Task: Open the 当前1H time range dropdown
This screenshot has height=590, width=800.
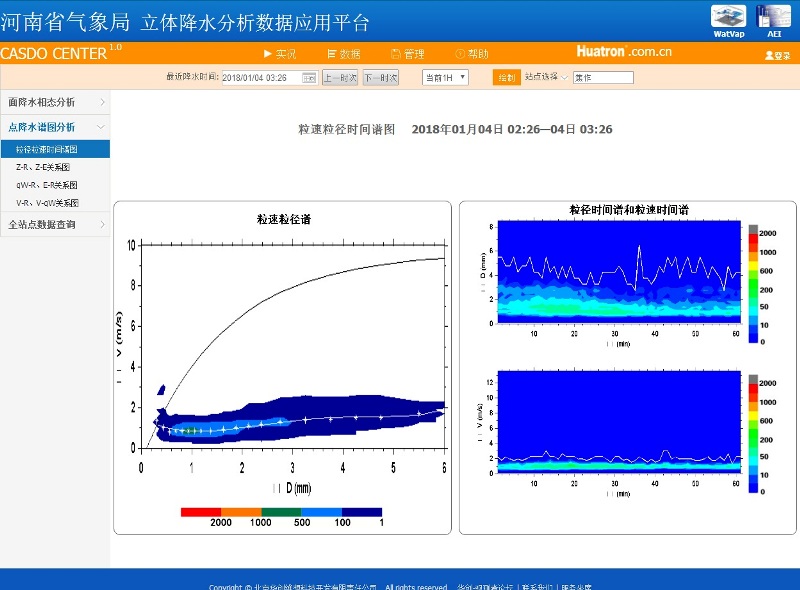Action: (x=445, y=77)
